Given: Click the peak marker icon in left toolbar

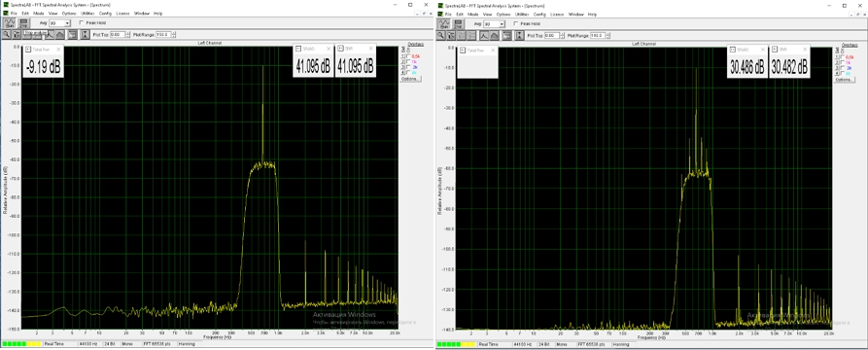Looking at the screenshot, I should pos(50,34).
